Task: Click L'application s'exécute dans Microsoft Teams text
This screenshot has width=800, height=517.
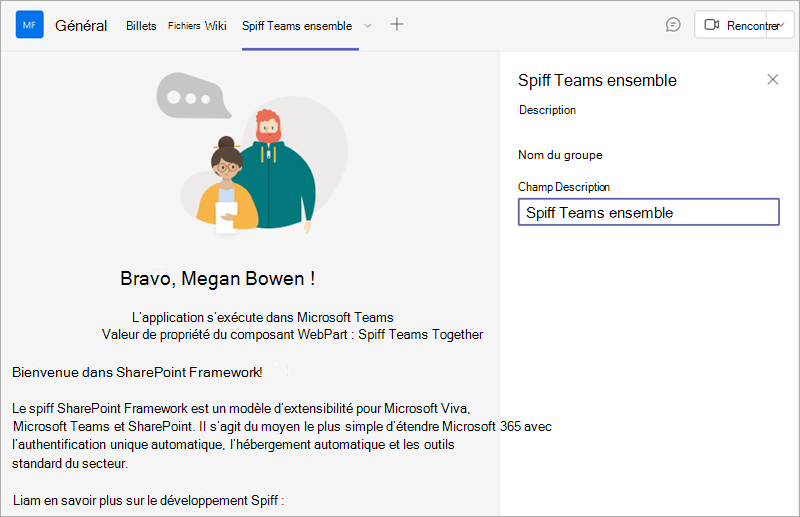Action: pyautogui.click(x=262, y=317)
